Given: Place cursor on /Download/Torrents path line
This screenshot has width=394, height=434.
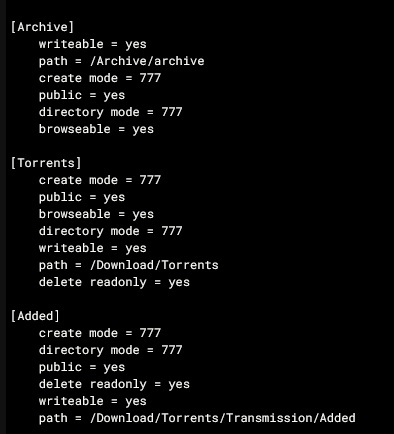Looking at the screenshot, I should (x=128, y=265).
